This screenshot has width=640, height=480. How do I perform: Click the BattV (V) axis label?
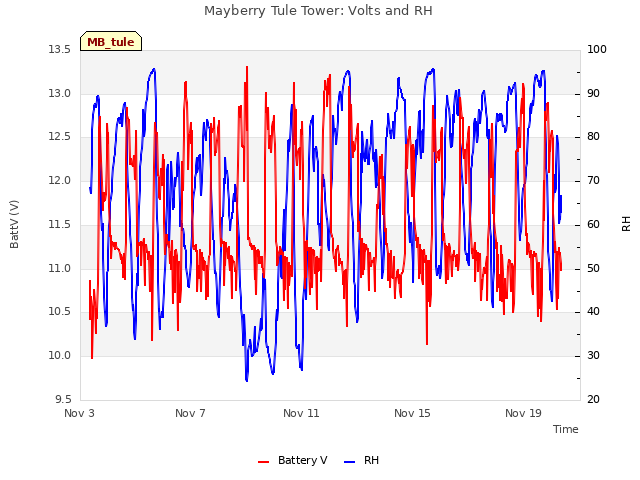coord(14,224)
